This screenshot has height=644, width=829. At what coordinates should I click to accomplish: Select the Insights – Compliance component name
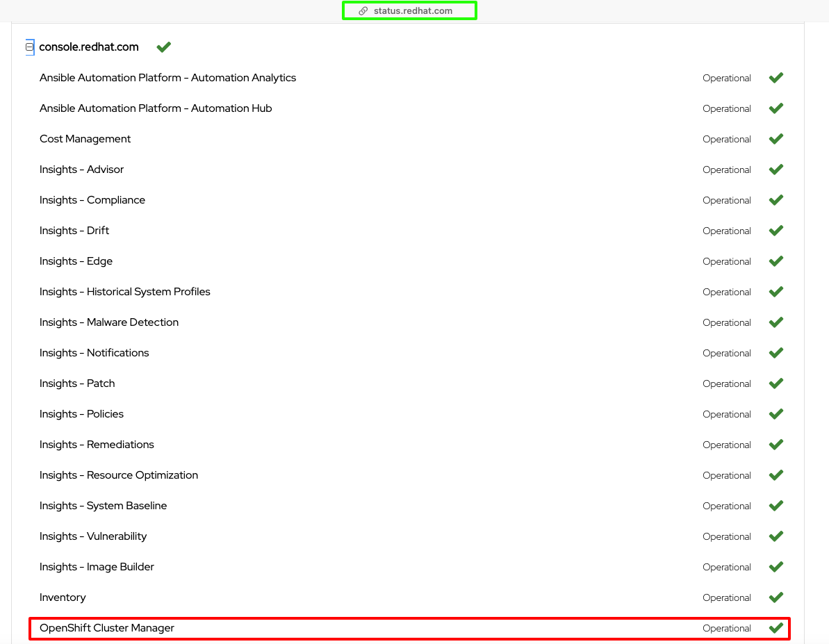pyautogui.click(x=92, y=200)
